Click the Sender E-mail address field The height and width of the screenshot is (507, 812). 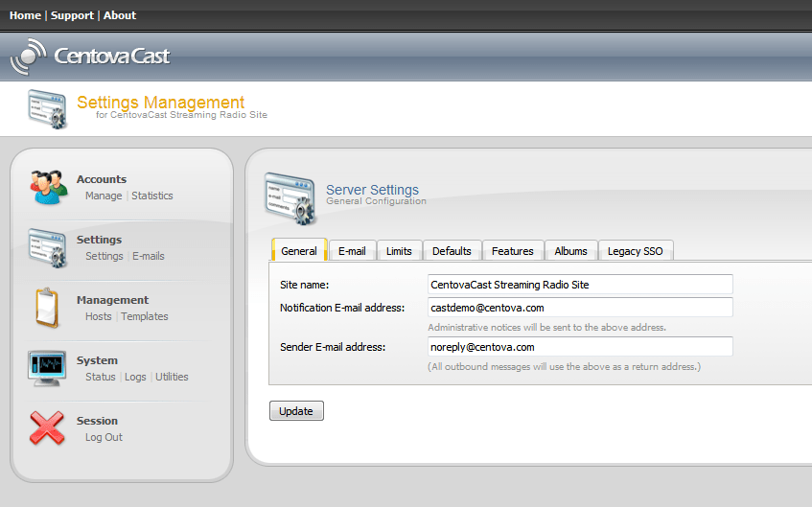click(580, 347)
